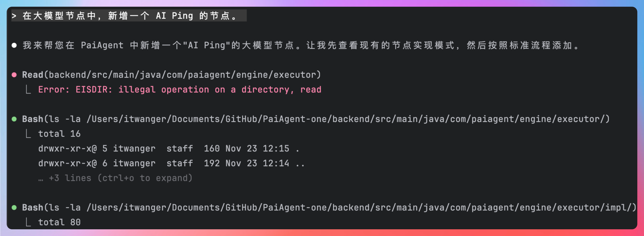Viewport: 644px width, 236px height.
Task: Click the branch connector before total 16
Action: [x=28, y=134]
